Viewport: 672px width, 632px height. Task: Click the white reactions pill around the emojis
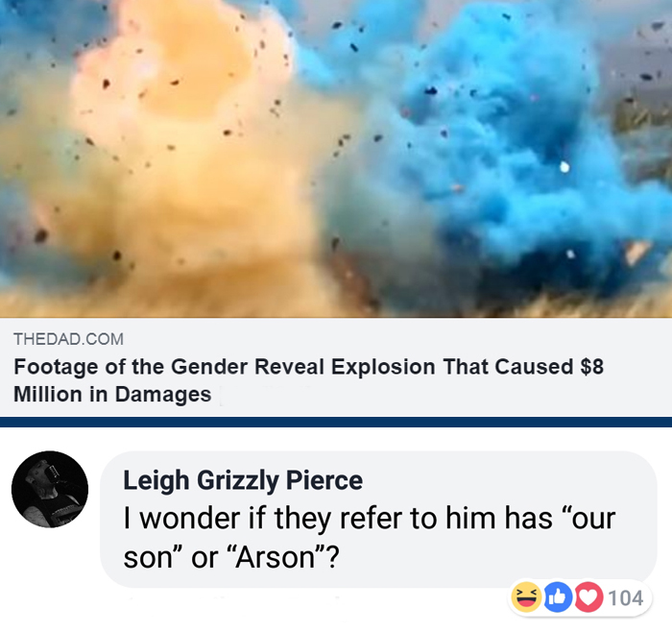580,597
